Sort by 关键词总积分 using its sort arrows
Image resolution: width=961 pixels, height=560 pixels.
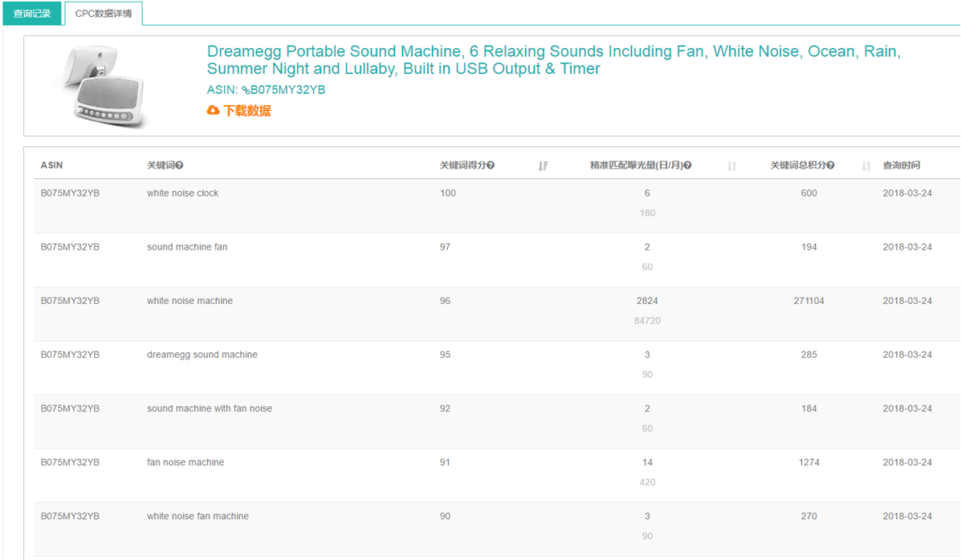[x=865, y=166]
